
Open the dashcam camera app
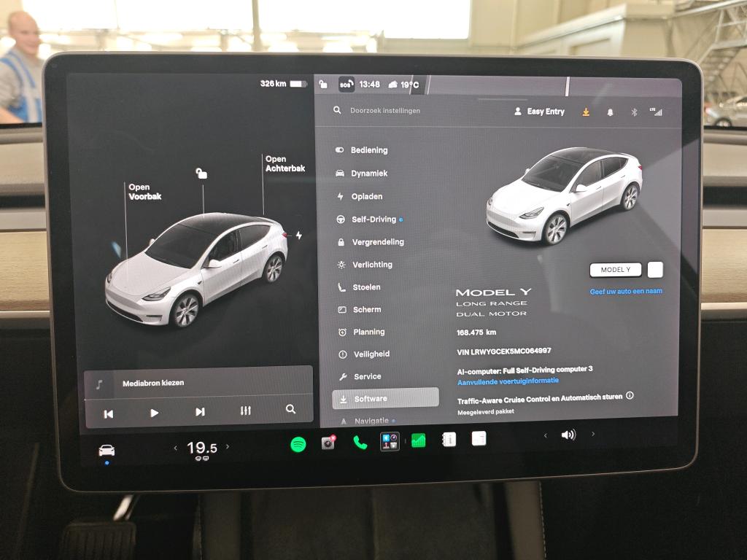[328, 443]
